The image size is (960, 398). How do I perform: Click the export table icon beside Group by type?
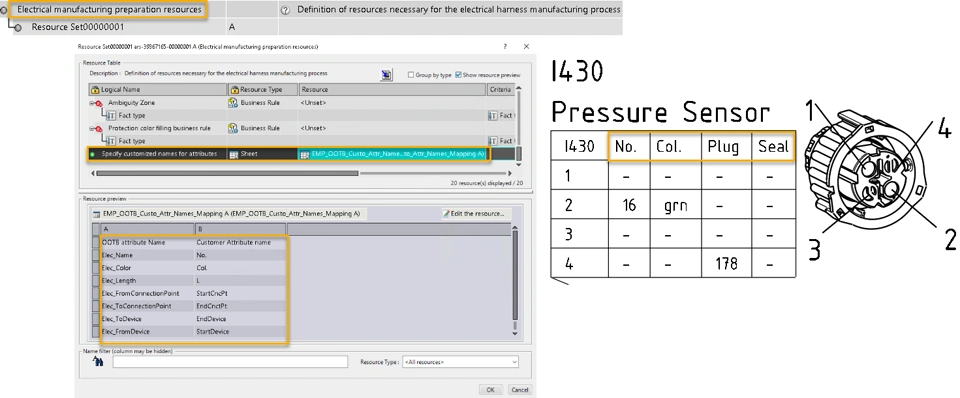(x=386, y=75)
